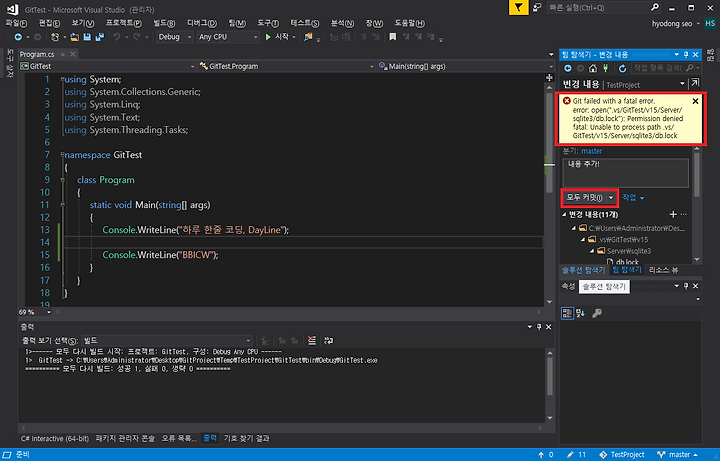This screenshot has width=720, height=461.
Task: Toggle word wrap in the Output window
Action: click(x=329, y=340)
